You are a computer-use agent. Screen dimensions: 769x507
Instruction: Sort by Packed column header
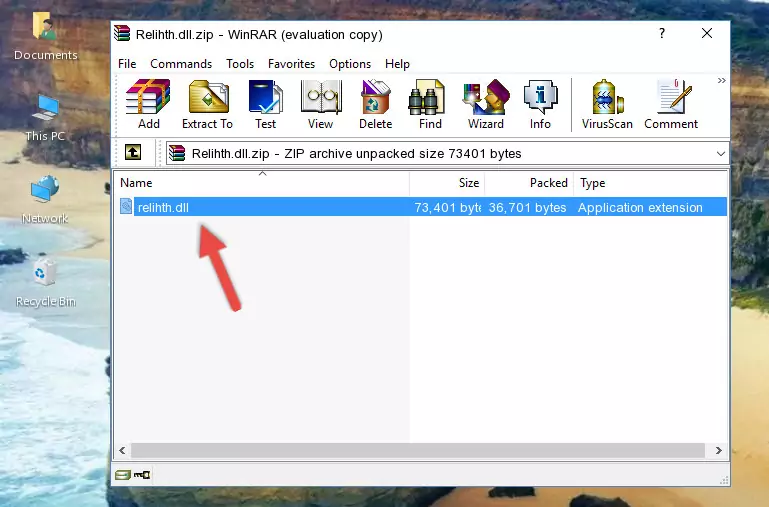tap(529, 183)
